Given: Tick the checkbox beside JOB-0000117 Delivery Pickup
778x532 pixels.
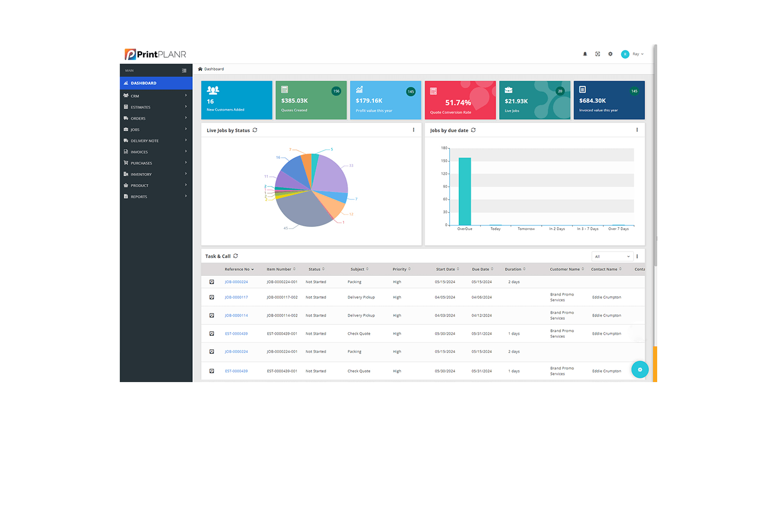Looking at the screenshot, I should tap(211, 297).
